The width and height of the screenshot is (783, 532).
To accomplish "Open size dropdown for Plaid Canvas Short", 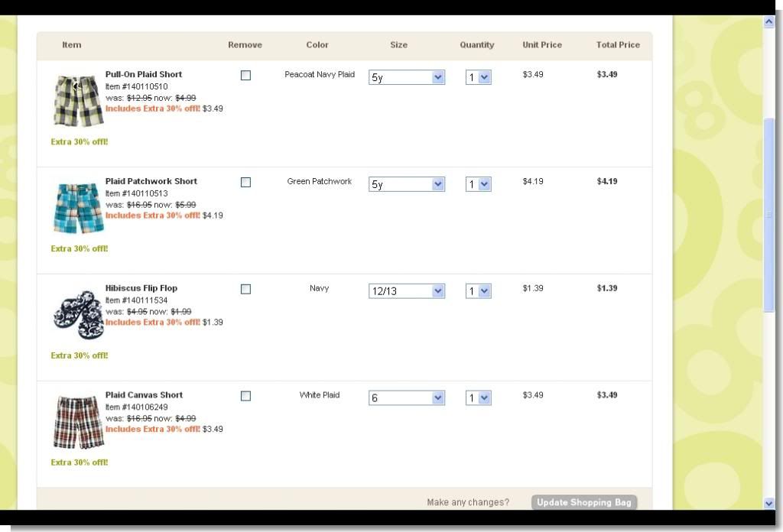I will coord(407,398).
